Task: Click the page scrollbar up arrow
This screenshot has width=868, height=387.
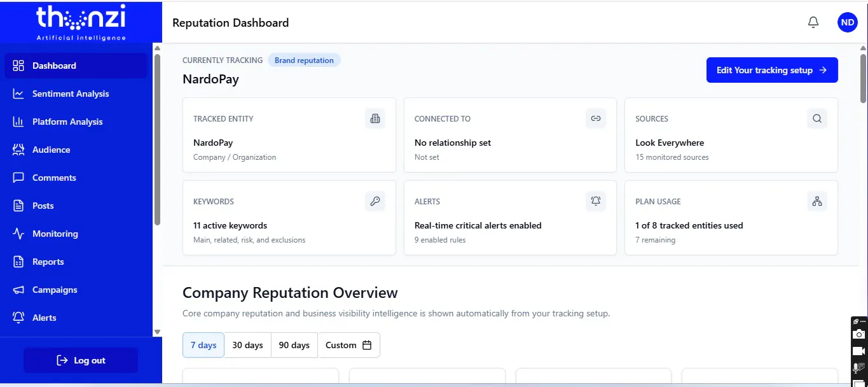Action: coord(863,48)
